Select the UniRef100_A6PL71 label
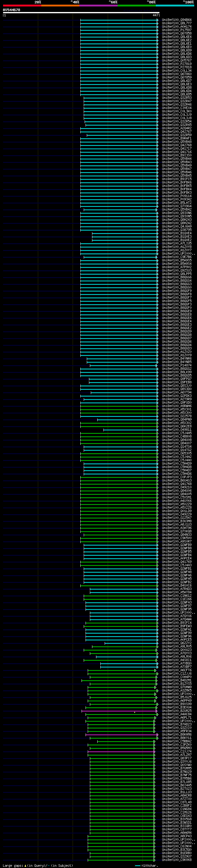This screenshot has width=197, height=868. point(176,718)
